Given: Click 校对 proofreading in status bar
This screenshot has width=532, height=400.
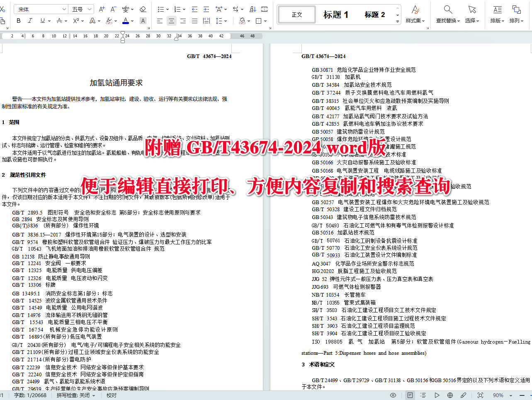Looking at the screenshot, I should [112, 395].
